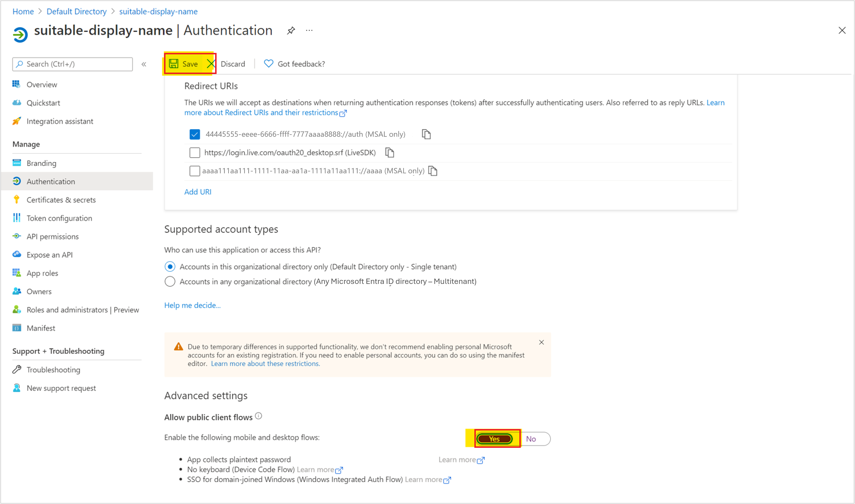The width and height of the screenshot is (855, 504).
Task: Click the App roles icon
Action: [16, 273]
